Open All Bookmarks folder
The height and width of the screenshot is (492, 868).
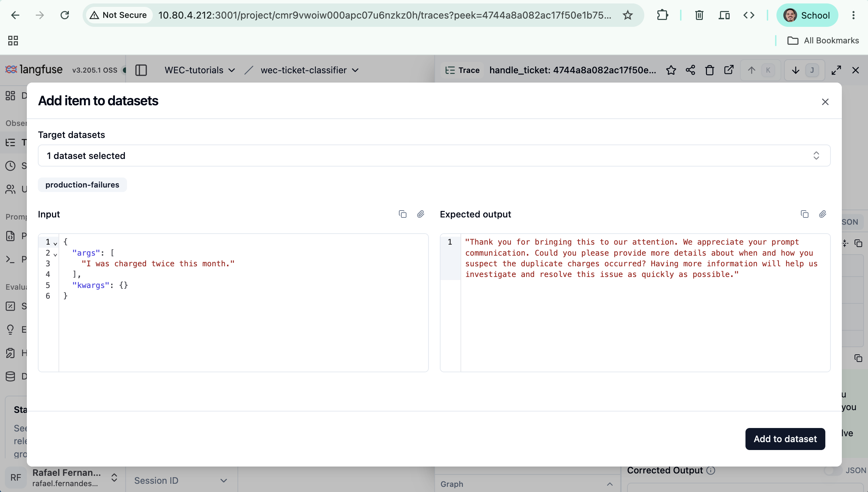[823, 41]
